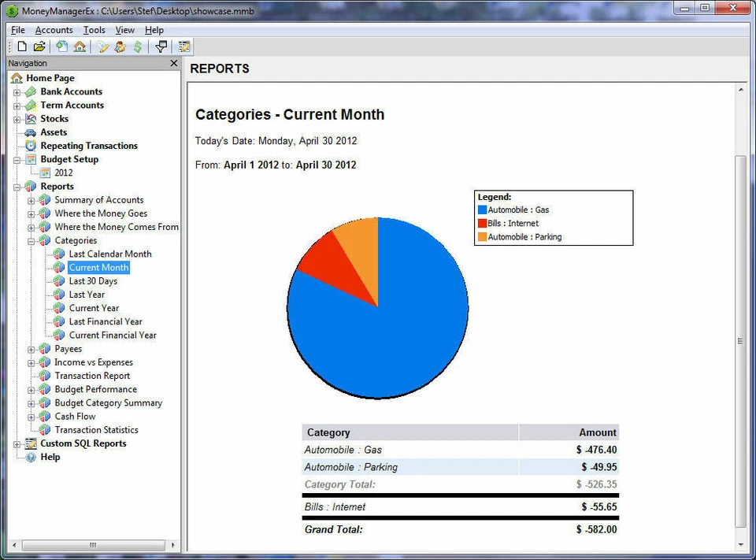756x560 pixels.
Task: Expand the Bank Accounts tree node
Action: click(17, 91)
